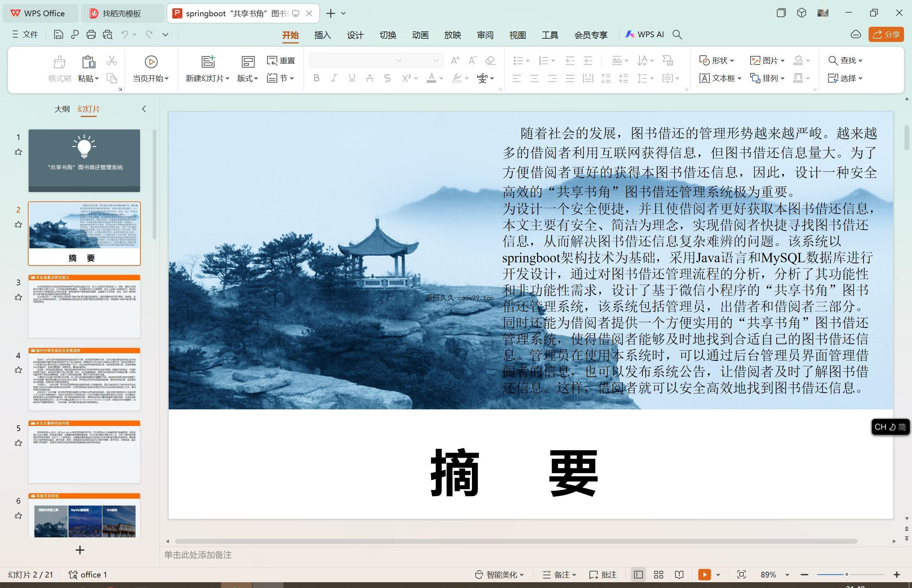
Task: Open text highlight color swatch
Action: pyautogui.click(x=457, y=78)
